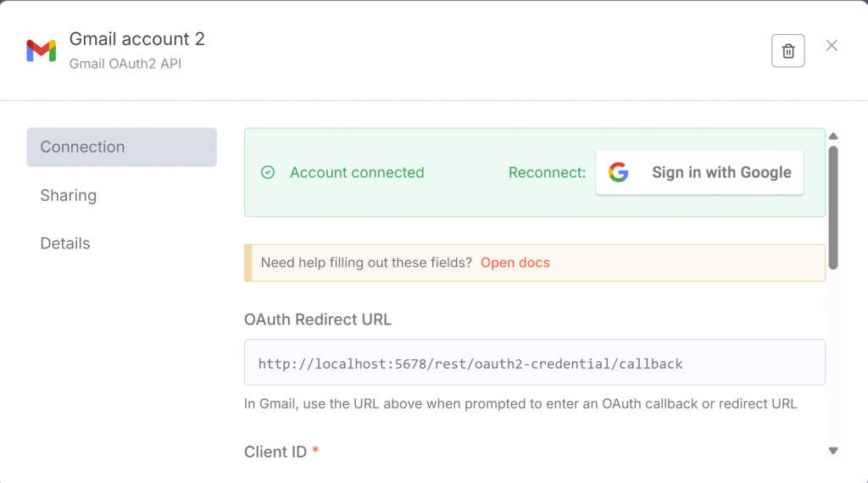Switch to the Sharing tab
The height and width of the screenshot is (483, 868).
(68, 195)
